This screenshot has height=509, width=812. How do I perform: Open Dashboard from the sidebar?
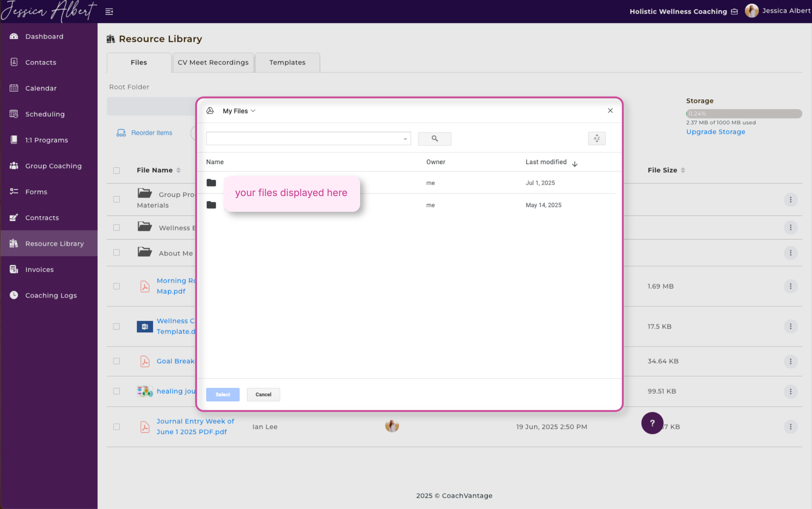(x=44, y=36)
